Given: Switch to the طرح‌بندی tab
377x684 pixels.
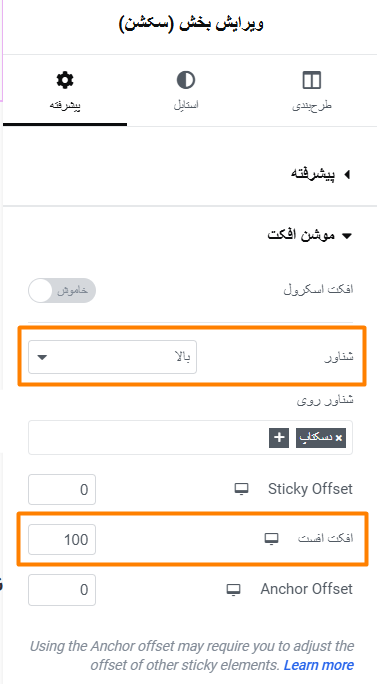Looking at the screenshot, I should [x=312, y=92].
